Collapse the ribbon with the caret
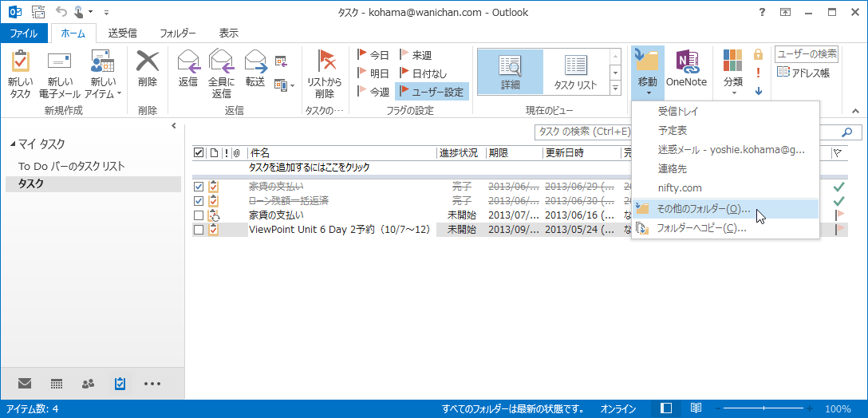 (x=854, y=112)
